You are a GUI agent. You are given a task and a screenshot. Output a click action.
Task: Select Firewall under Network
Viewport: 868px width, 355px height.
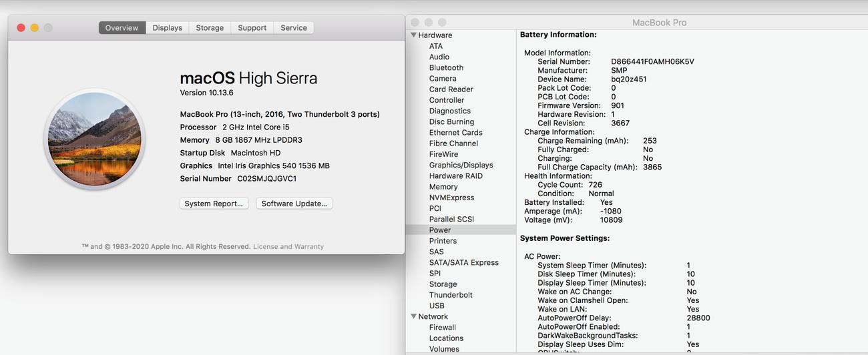click(x=443, y=327)
